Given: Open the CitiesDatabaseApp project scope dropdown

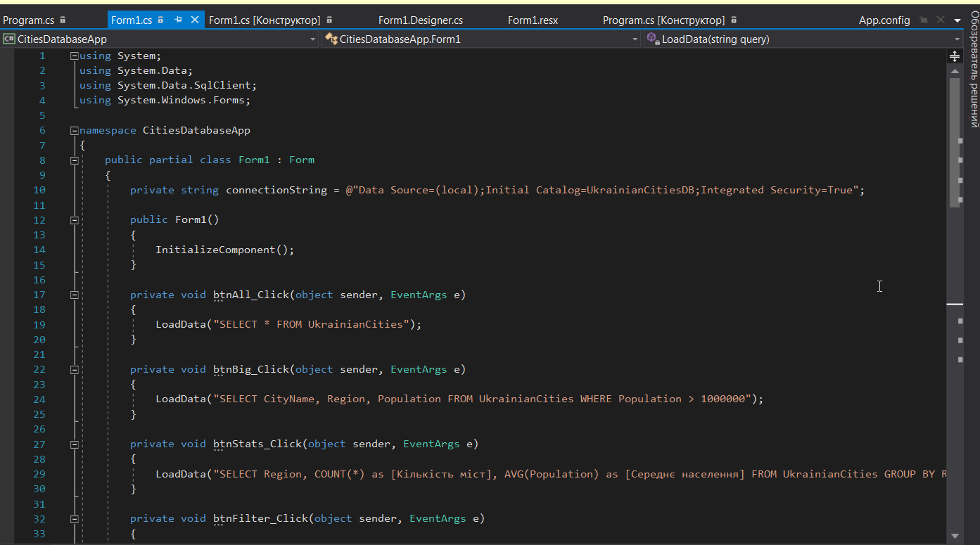Looking at the screenshot, I should pyautogui.click(x=313, y=39).
